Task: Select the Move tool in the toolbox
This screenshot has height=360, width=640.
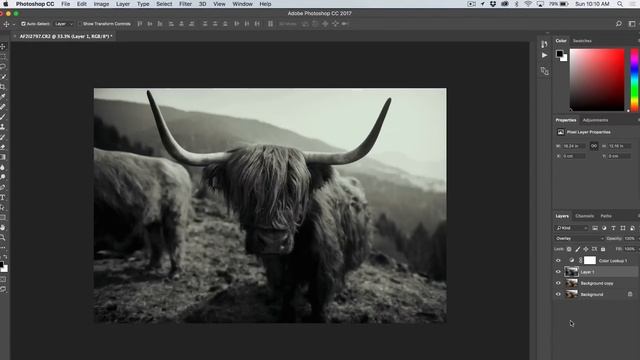Action: (3, 47)
